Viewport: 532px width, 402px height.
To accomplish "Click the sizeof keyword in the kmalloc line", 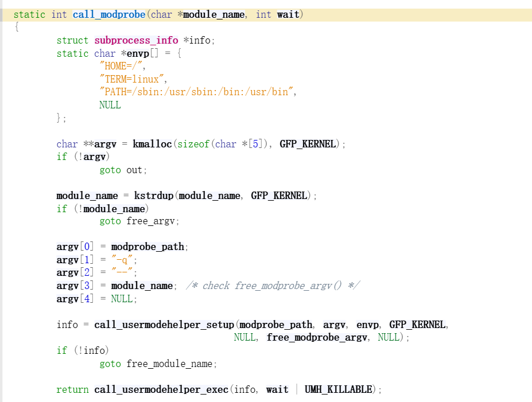I will pyautogui.click(x=193, y=144).
